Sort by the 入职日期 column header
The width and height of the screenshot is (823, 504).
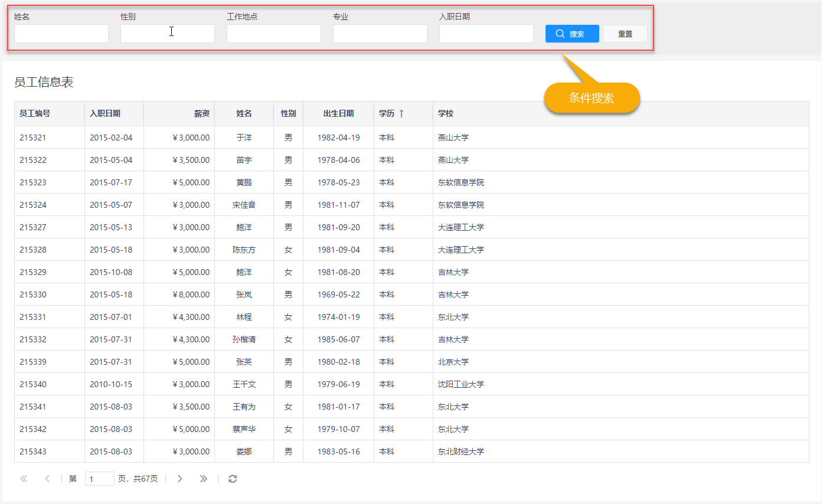coord(114,113)
